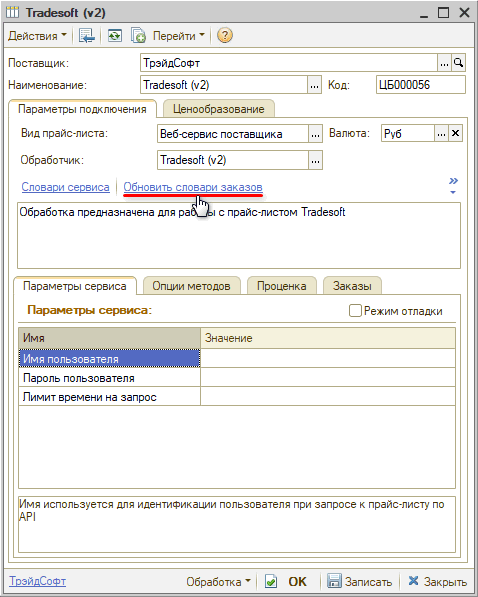Click the Поставщик input field
The image size is (478, 597).
tap(289, 63)
